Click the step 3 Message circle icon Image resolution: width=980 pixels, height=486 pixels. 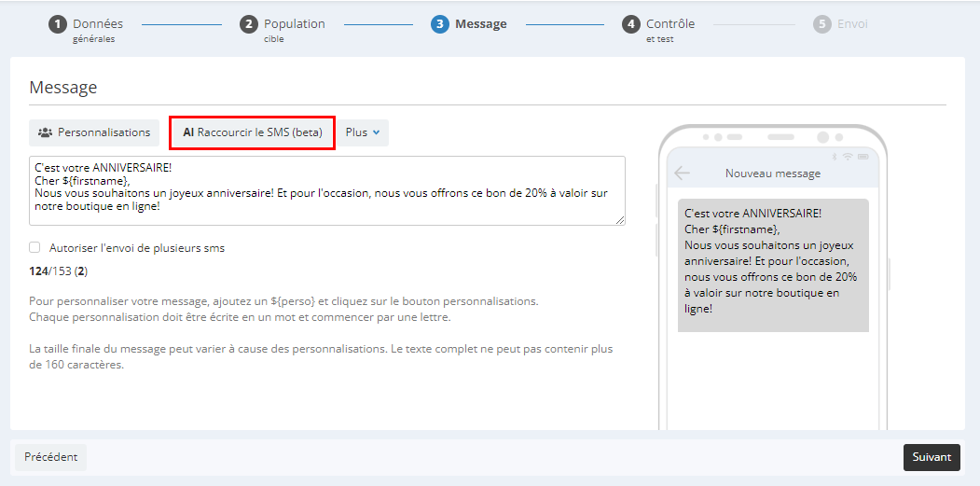440,24
